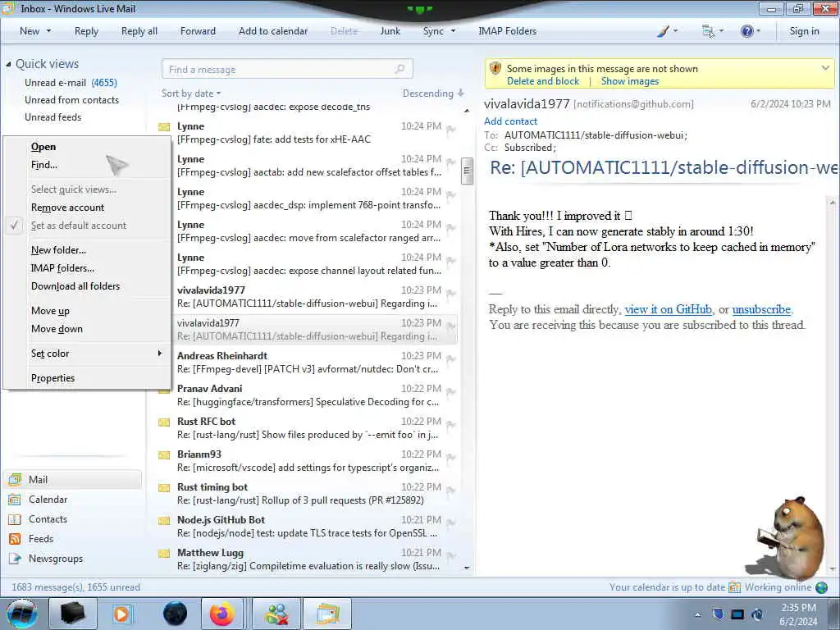Screen dimensions: 840x630
Task: Open Properties from context menu
Action: pos(53,378)
